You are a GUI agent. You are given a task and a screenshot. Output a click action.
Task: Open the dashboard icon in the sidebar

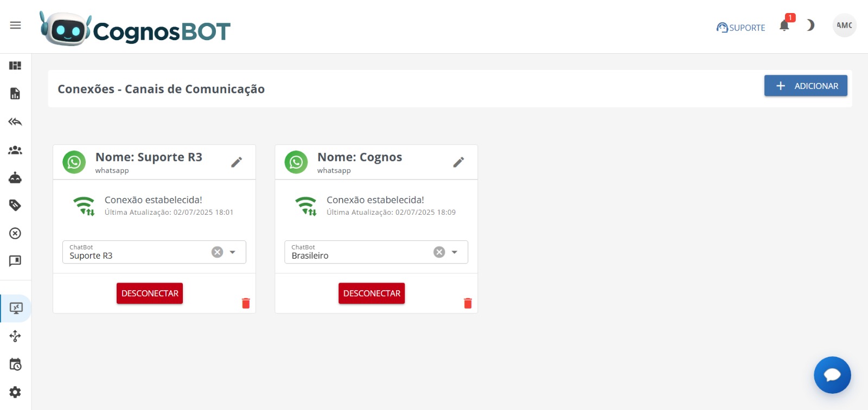pyautogui.click(x=15, y=66)
